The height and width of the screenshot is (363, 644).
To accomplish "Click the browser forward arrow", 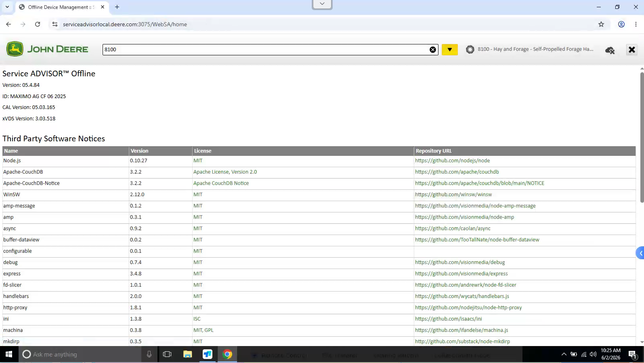I will click(23, 24).
